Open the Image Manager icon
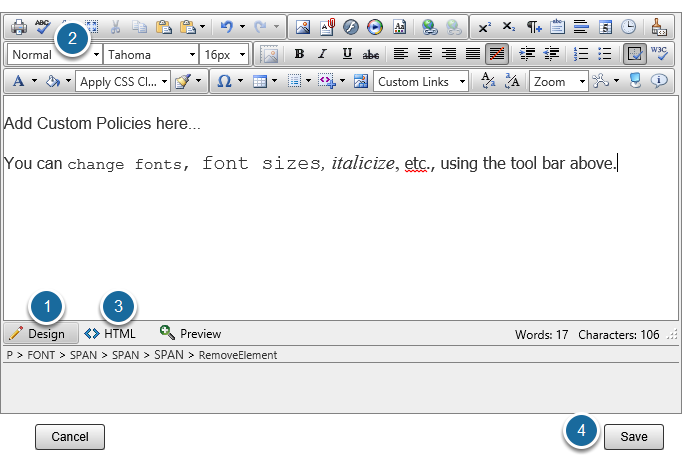The width and height of the screenshot is (685, 456). click(303, 27)
